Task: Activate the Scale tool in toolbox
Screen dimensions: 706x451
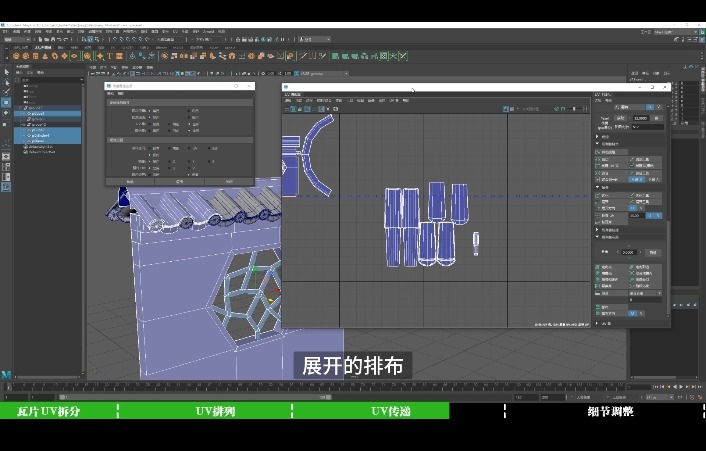Action: pos(6,123)
